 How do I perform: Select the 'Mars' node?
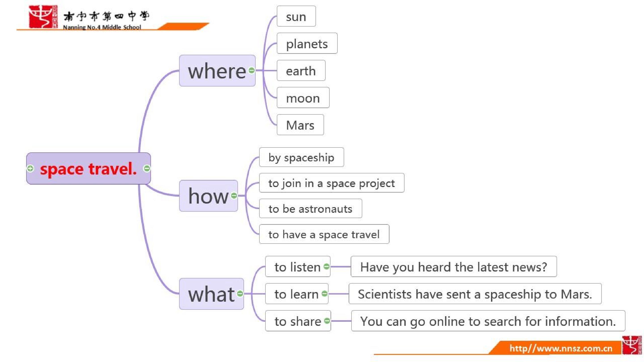point(300,125)
